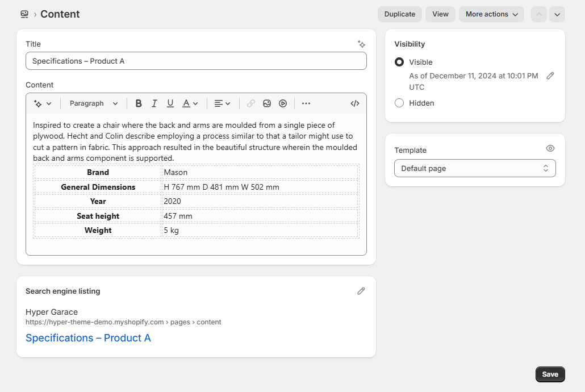Image resolution: width=585 pixels, height=392 pixels.
Task: Click the Duplicate button
Action: tap(399, 14)
